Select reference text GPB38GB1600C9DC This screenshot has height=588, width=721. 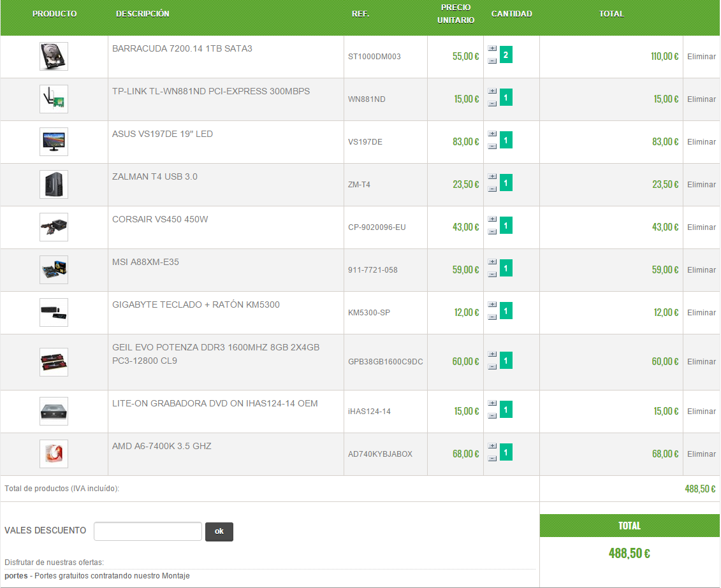tap(385, 362)
